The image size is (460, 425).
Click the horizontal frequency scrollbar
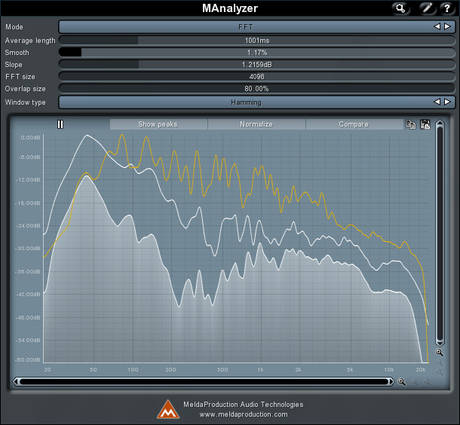pyautogui.click(x=203, y=381)
